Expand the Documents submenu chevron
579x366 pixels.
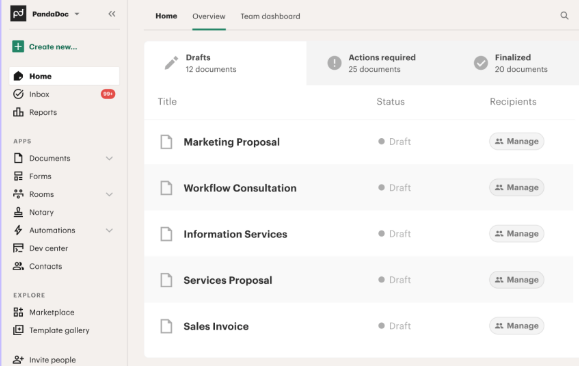point(109,158)
